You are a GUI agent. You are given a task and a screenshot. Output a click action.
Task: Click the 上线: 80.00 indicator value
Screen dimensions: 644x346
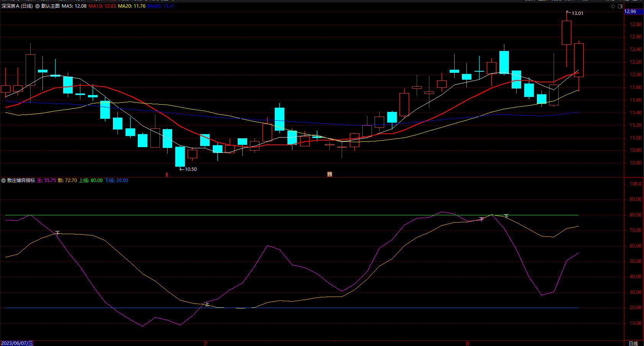pyautogui.click(x=91, y=180)
